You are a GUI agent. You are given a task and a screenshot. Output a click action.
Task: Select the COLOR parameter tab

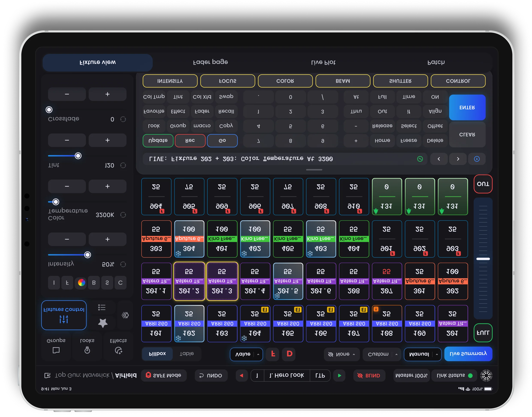(285, 81)
